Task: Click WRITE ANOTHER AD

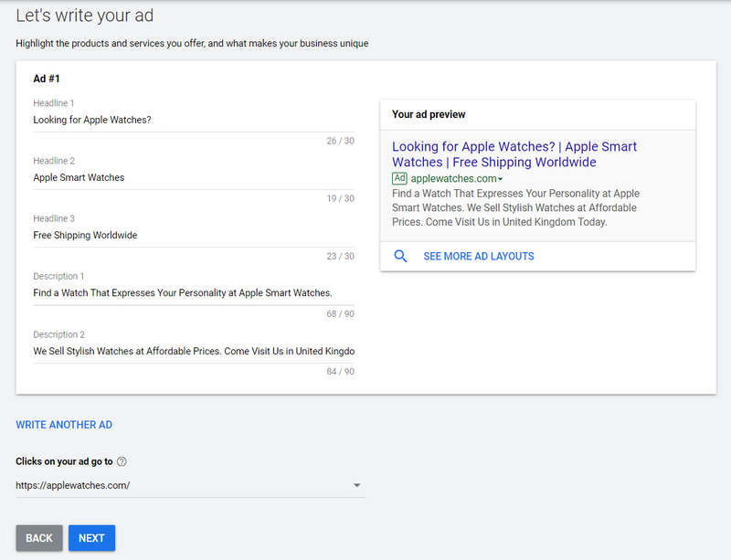Action: pos(64,425)
